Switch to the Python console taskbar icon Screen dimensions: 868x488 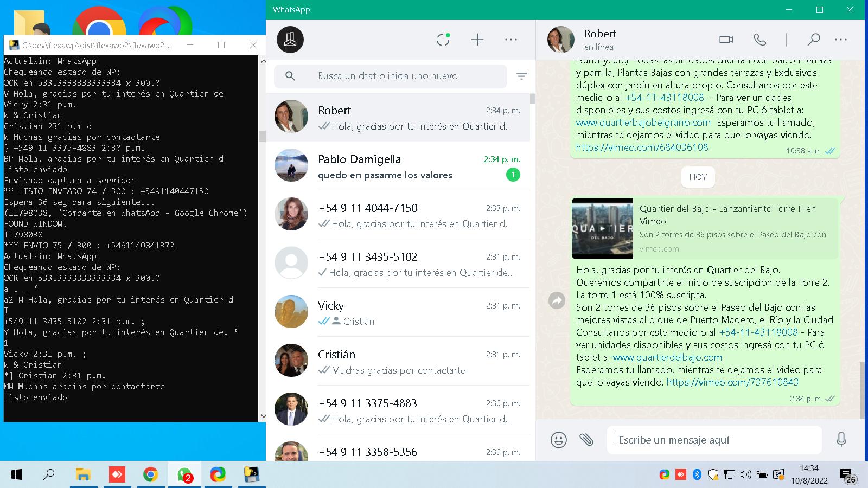251,475
